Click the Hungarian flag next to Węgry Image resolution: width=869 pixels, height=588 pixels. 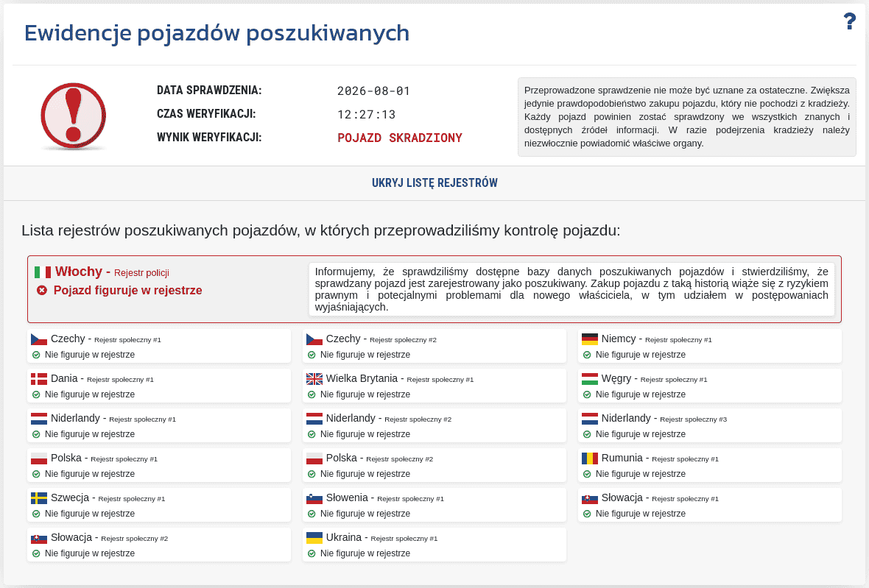tap(590, 379)
